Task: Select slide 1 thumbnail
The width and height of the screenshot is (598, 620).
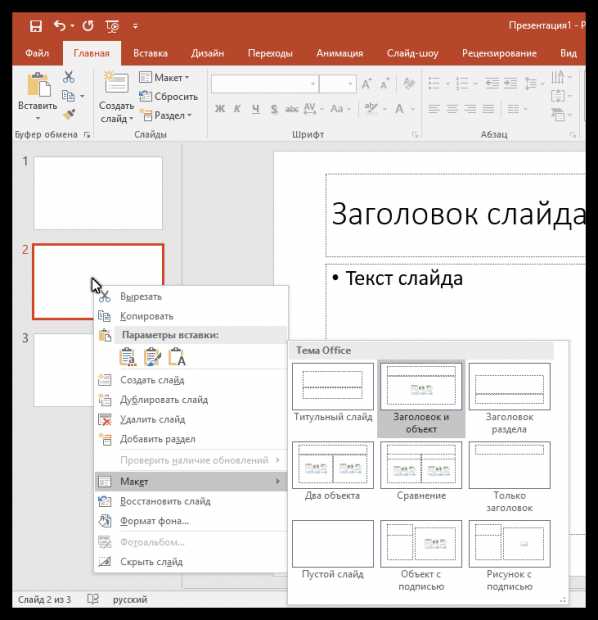Action: pos(98,193)
